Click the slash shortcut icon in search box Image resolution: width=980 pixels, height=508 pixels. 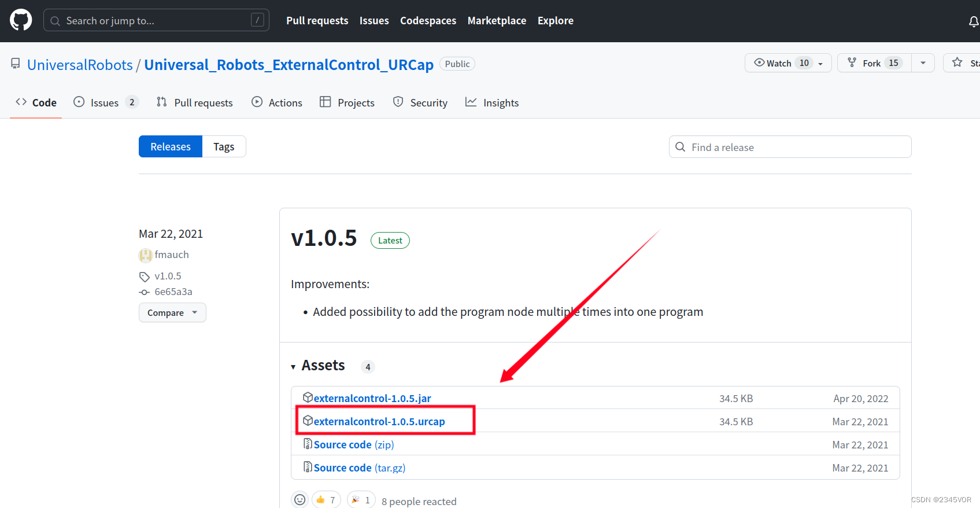(x=257, y=20)
